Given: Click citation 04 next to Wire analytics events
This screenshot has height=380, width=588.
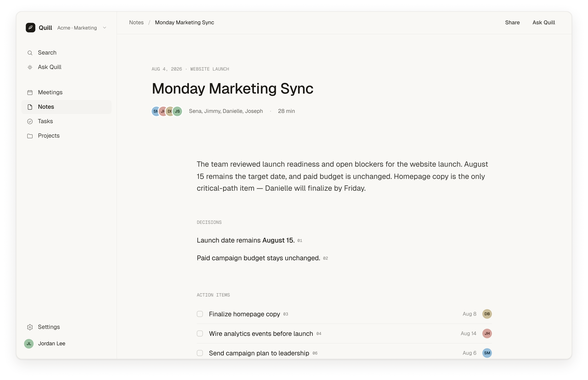Looking at the screenshot, I should pyautogui.click(x=319, y=334).
